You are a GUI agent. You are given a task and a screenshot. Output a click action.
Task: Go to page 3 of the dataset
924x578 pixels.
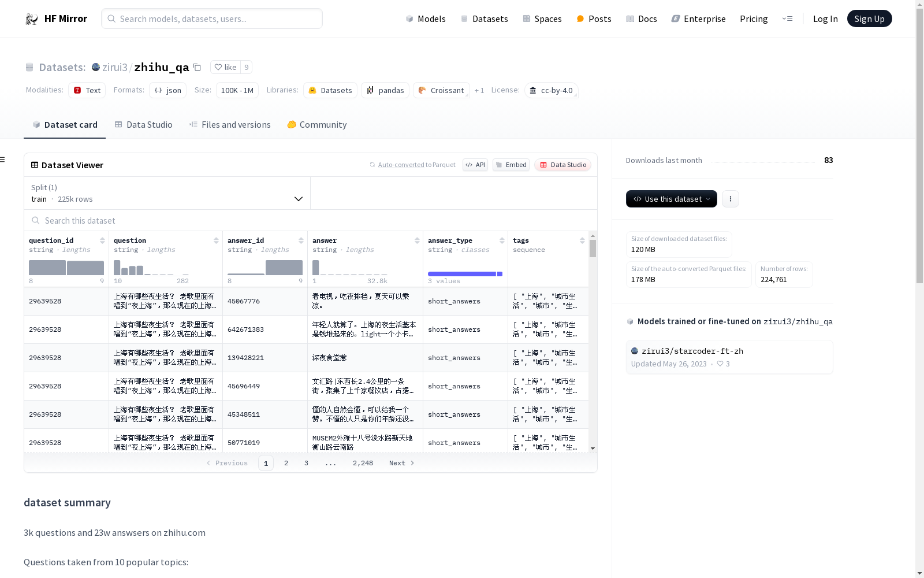(x=306, y=463)
